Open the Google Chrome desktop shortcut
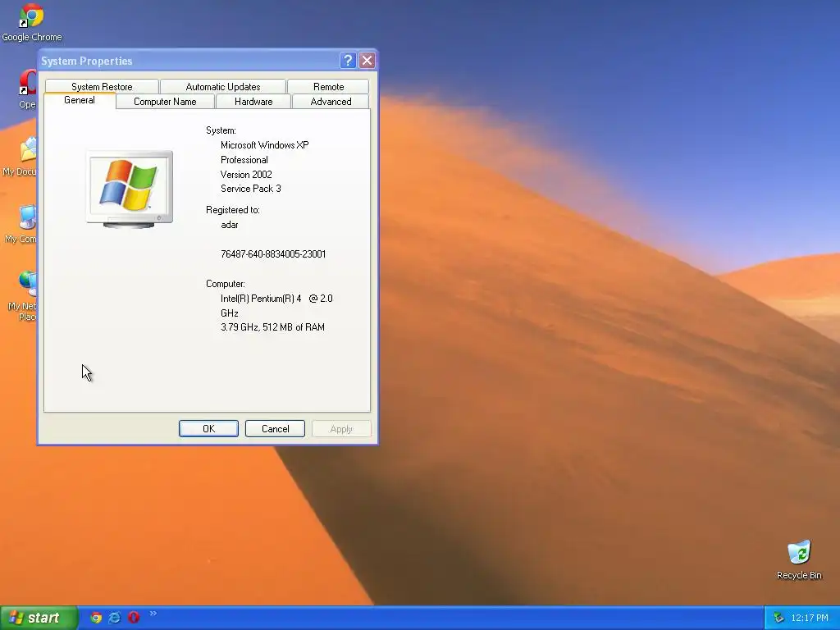 click(x=32, y=22)
